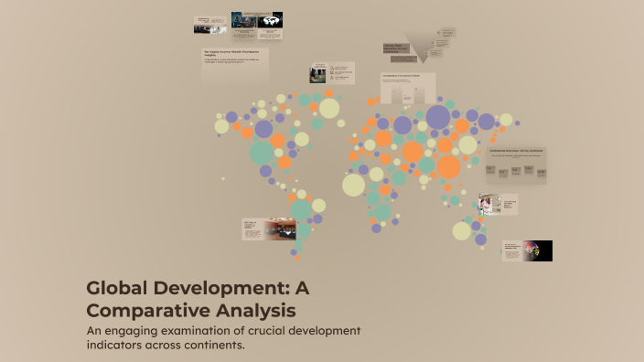This screenshot has width=644, height=362.
Task: Open the slide with the white world-map image
Action: [x=270, y=25]
